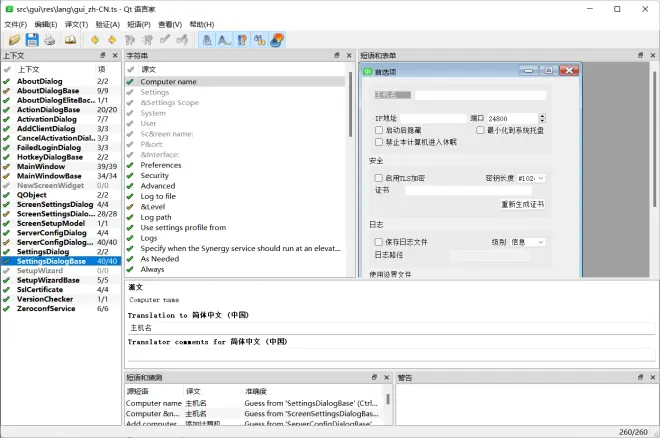The height and width of the screenshot is (438, 660).
Task: Open the 短语(P) menu
Action: click(x=138, y=24)
